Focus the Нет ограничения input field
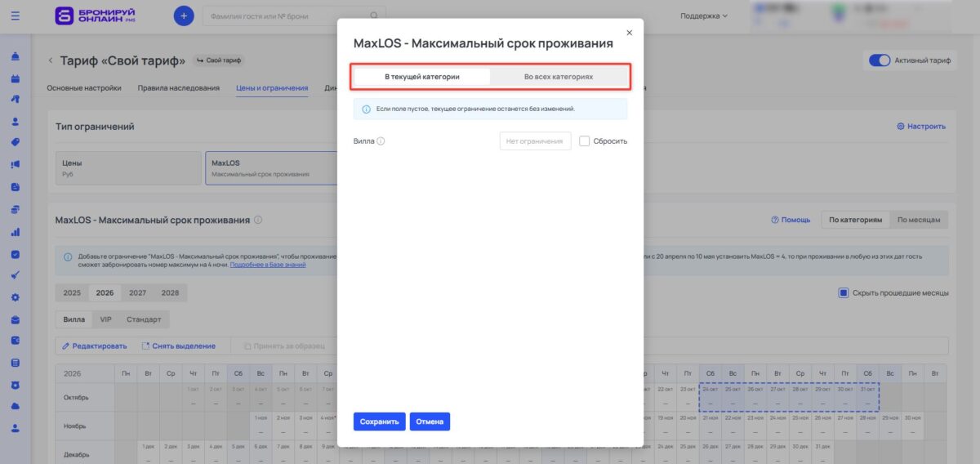 (535, 141)
